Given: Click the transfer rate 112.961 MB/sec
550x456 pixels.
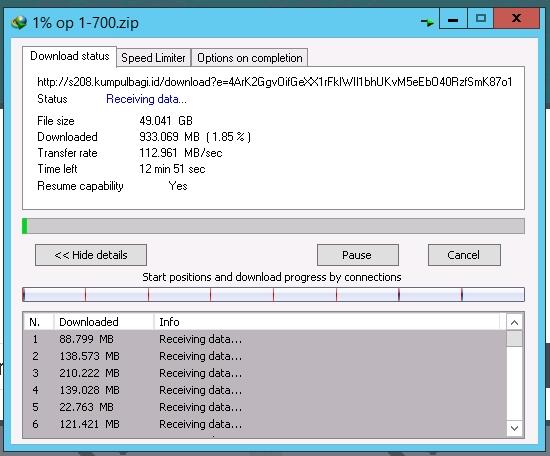Looking at the screenshot, I should pos(181,153).
